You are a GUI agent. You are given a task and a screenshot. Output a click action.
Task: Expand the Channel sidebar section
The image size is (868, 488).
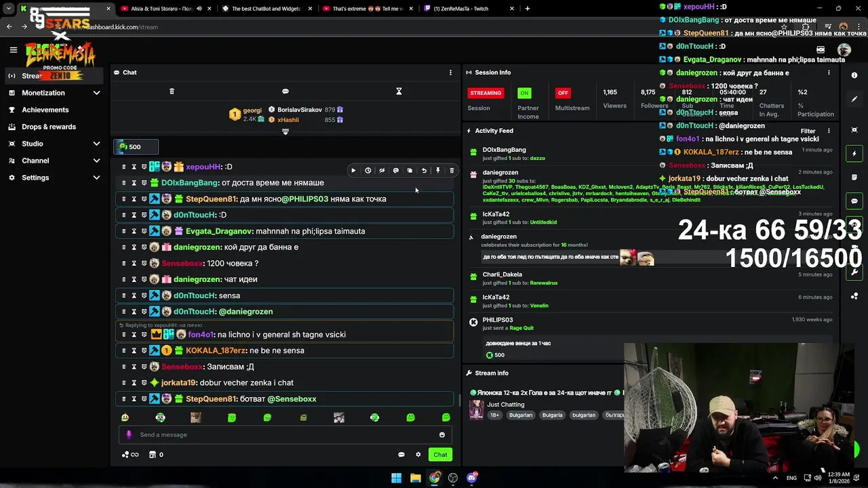point(96,161)
